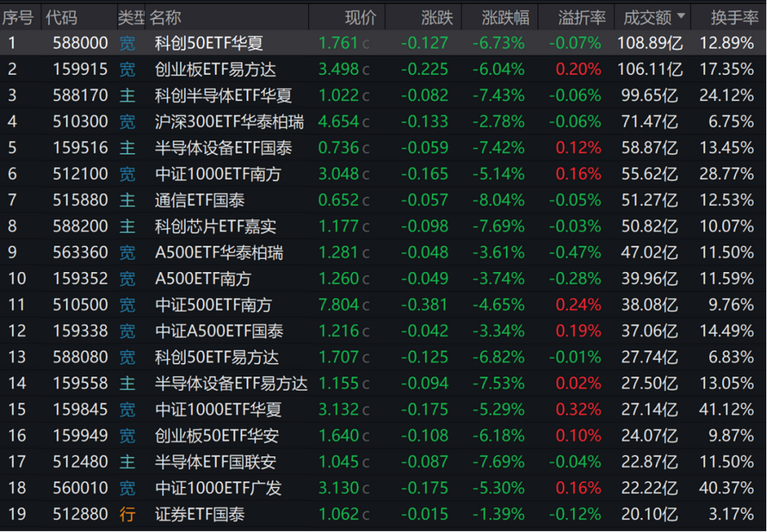Click the -8.04% change cell
The height and width of the screenshot is (532, 767).
pyautogui.click(x=499, y=200)
